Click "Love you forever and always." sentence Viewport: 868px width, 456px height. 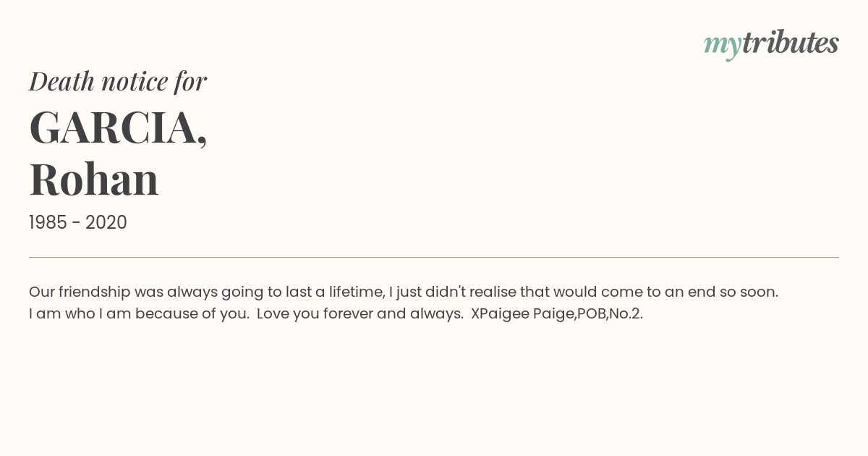tap(360, 314)
